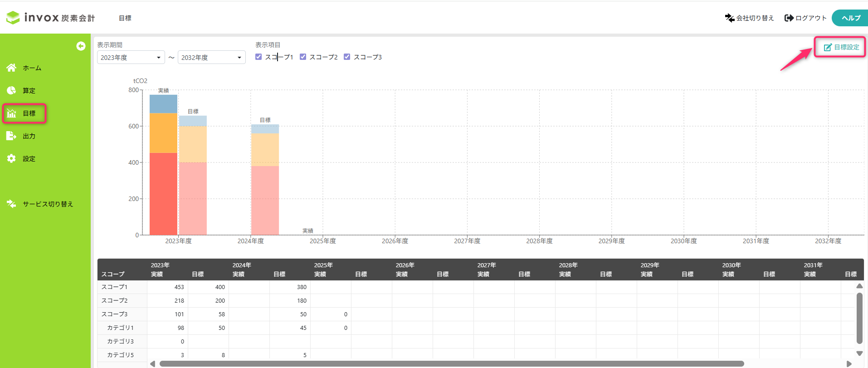Click the Home house icon in sidebar

point(11,68)
